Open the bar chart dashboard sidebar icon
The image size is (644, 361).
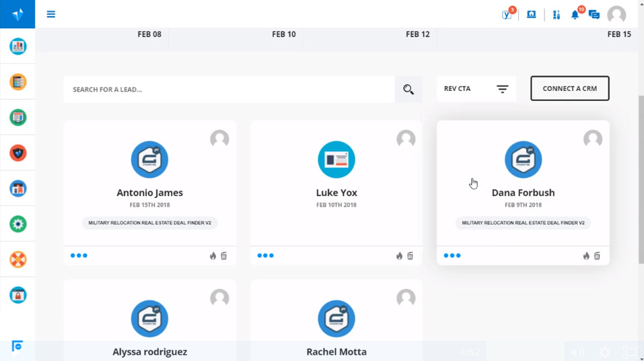click(18, 46)
